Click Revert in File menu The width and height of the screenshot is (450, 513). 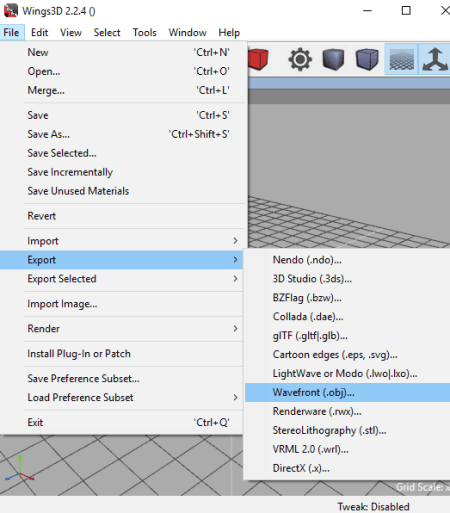(x=123, y=216)
